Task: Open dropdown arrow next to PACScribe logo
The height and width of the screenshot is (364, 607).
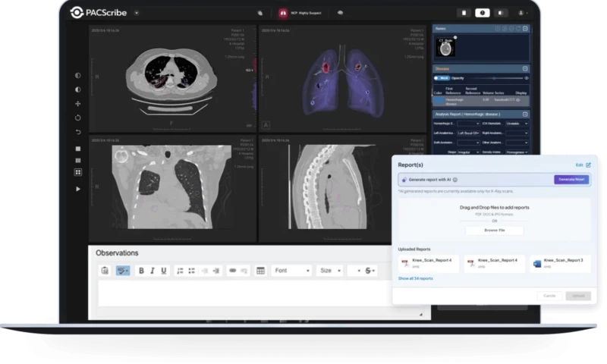Action: (x=137, y=13)
